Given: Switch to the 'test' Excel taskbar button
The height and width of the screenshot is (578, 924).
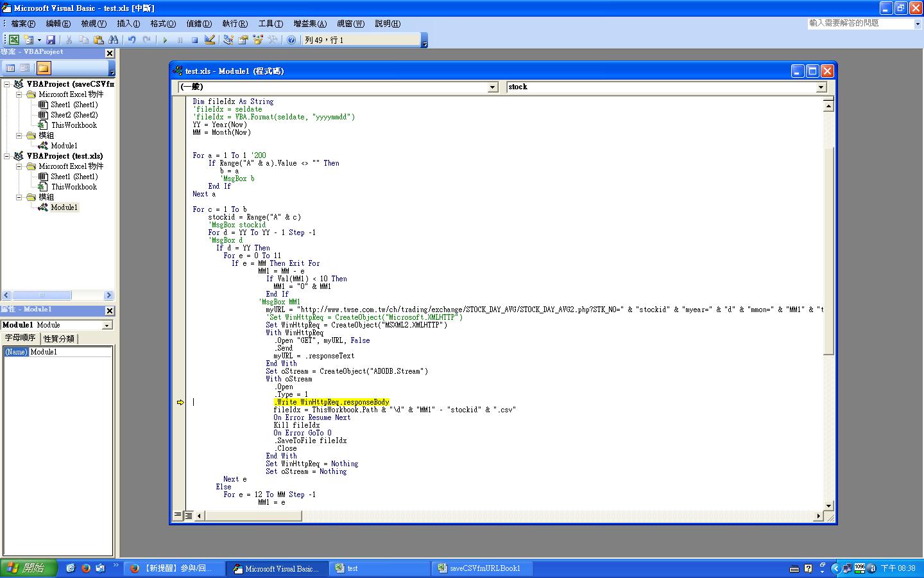Looking at the screenshot, I should point(380,568).
